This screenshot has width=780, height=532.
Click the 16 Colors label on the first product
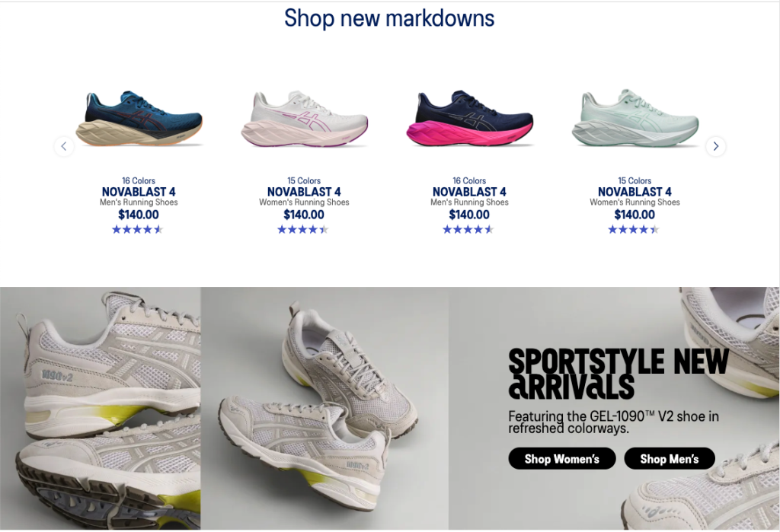pyautogui.click(x=139, y=180)
